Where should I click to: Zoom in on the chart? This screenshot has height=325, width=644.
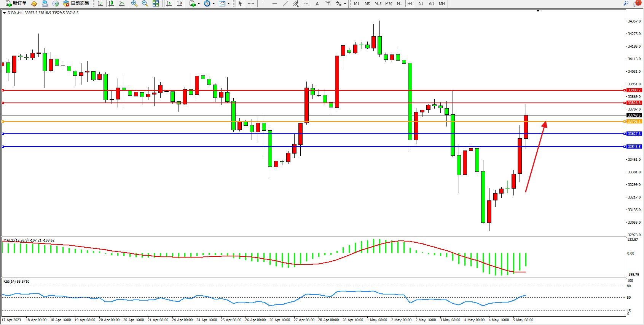(134, 3)
